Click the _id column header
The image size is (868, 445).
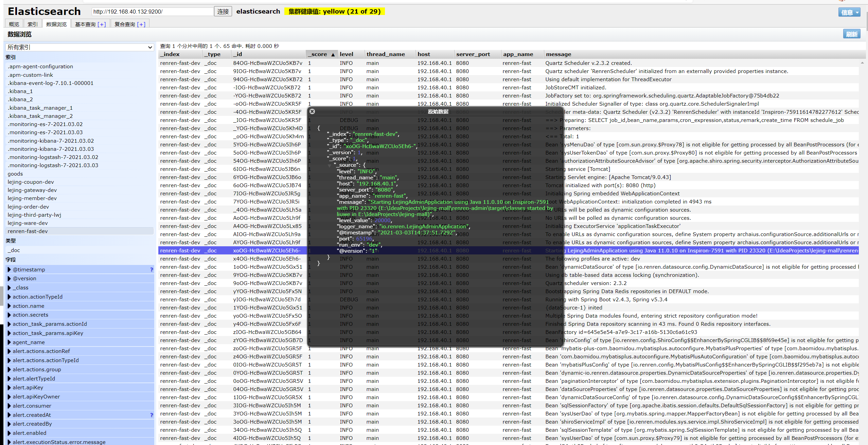[x=269, y=54]
